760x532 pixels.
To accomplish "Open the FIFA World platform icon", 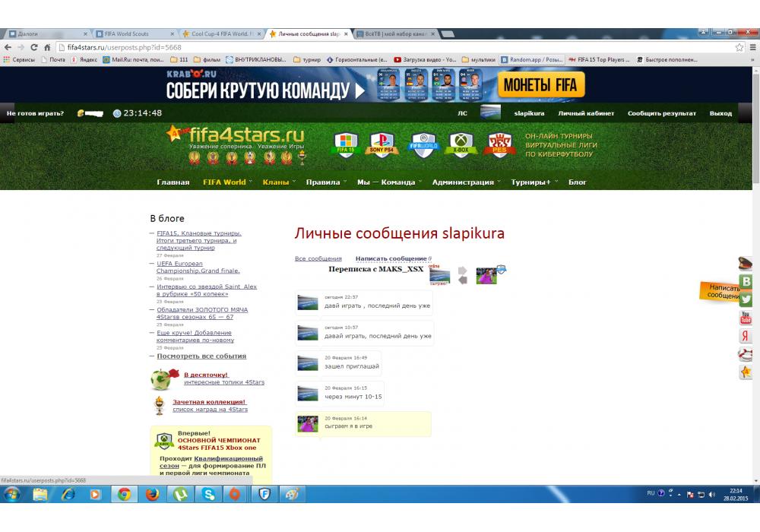I will 422,144.
